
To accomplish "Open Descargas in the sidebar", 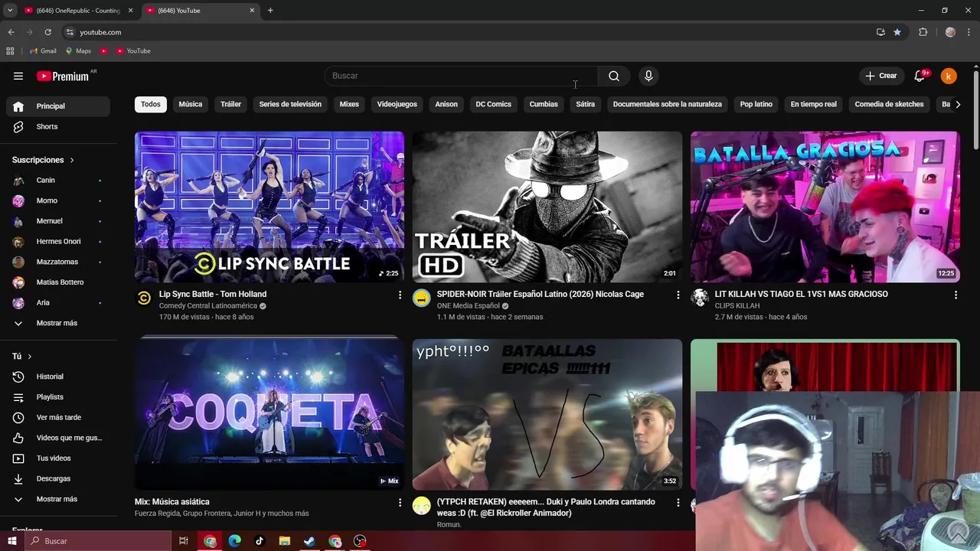I will [58, 478].
